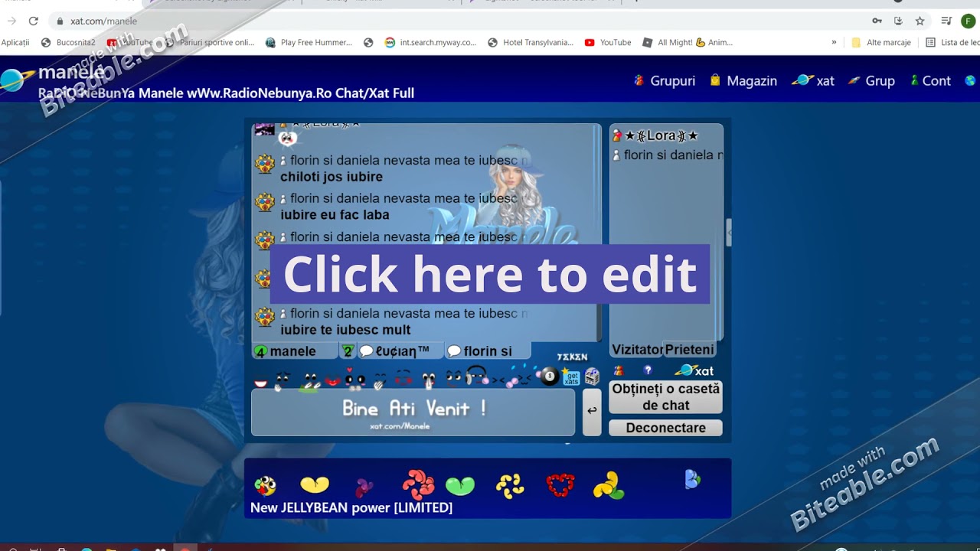Open the blue question mark help icon
980x551 pixels.
[x=648, y=370]
